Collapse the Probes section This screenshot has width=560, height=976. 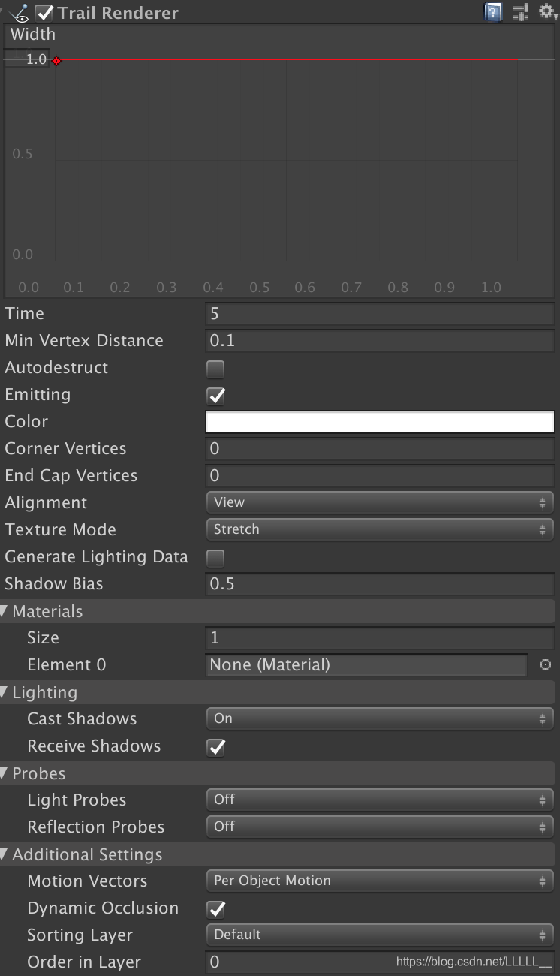[5, 773]
